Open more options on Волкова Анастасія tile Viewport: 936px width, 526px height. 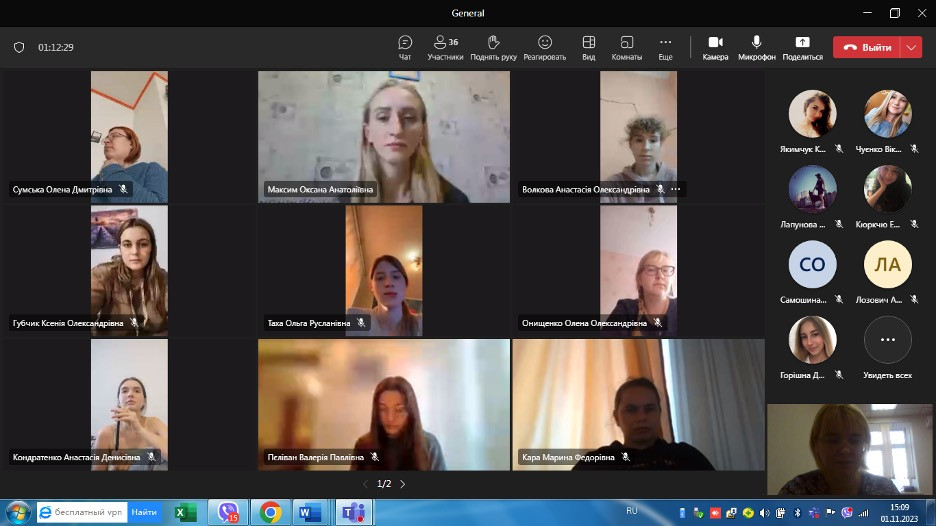pyautogui.click(x=676, y=189)
